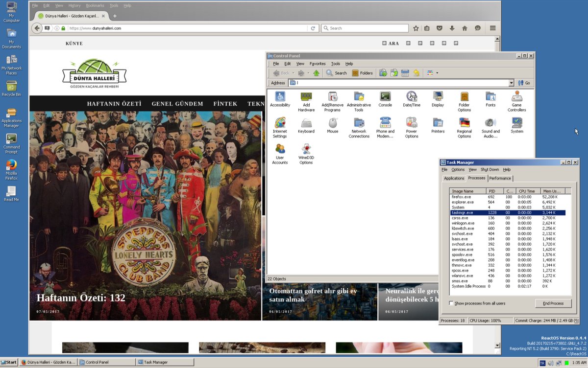588x368 pixels.
Task: Open WineD3D Options applet
Action: pos(306,154)
